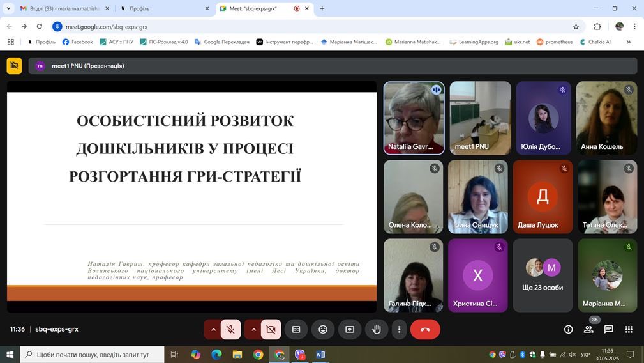The height and width of the screenshot is (363, 644).
Task: Open the meeting details info icon
Action: (x=568, y=329)
